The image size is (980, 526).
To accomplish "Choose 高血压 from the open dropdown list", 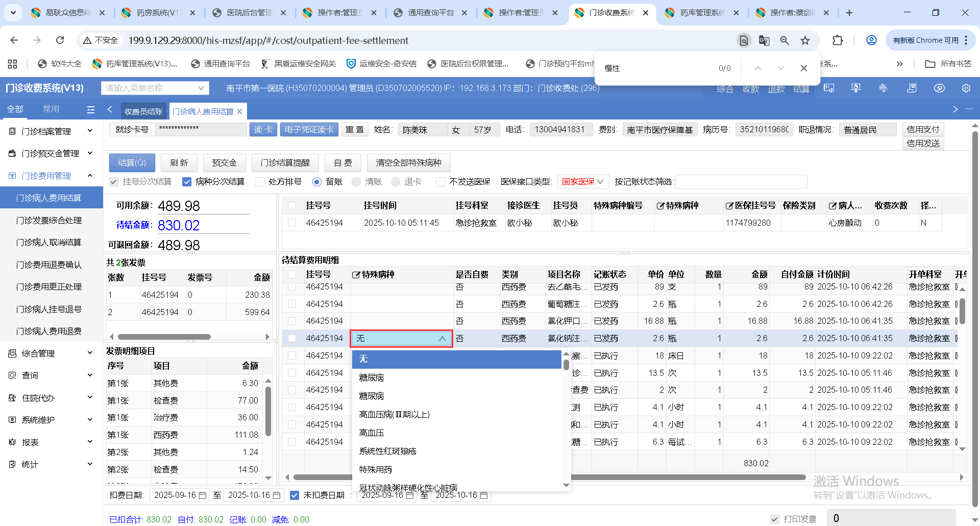I will [x=372, y=433].
